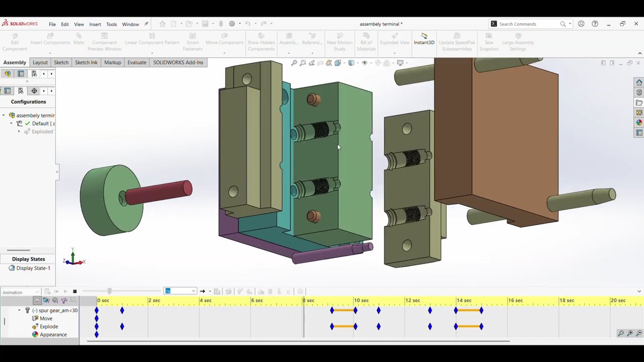644x362 pixels.
Task: Click the Appearance row key at 0 sec
Action: click(x=97, y=334)
